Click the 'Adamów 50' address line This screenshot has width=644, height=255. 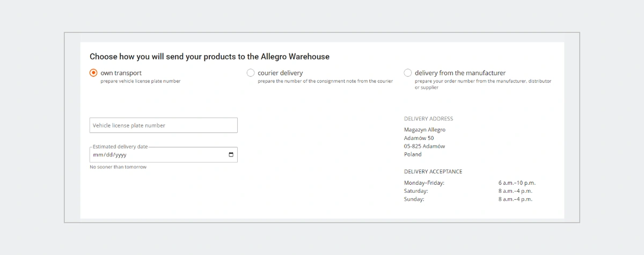pos(419,138)
